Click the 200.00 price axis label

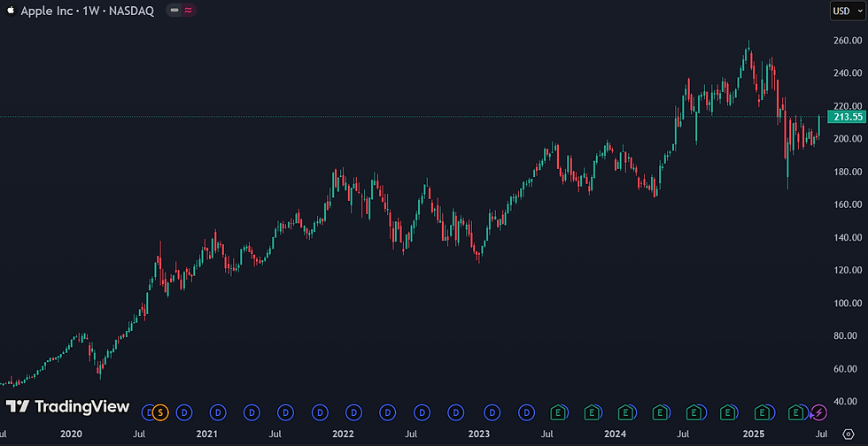click(848, 139)
